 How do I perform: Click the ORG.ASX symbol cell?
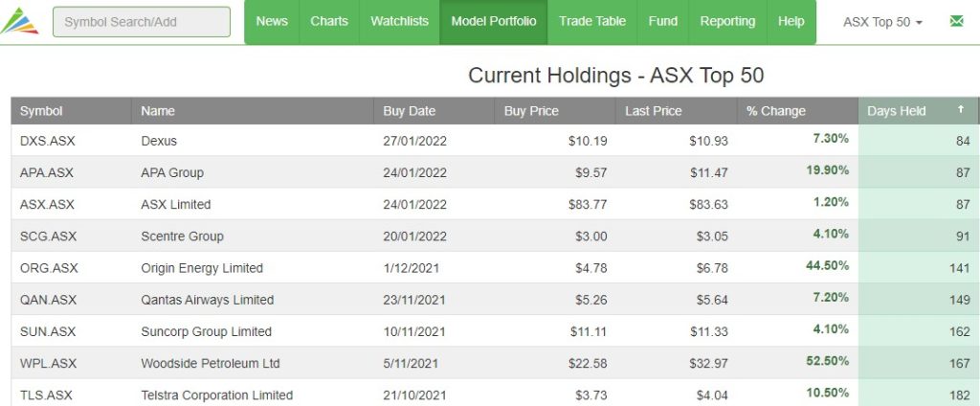point(48,268)
